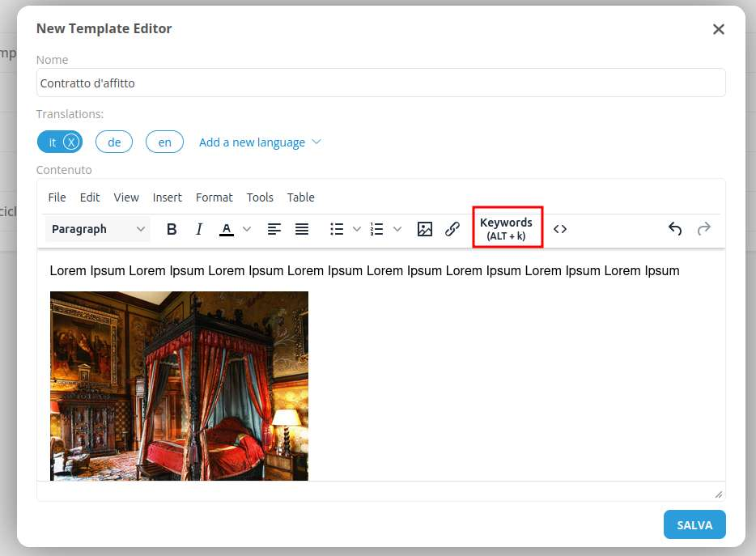
Task: Click the SALVA button
Action: 694,524
